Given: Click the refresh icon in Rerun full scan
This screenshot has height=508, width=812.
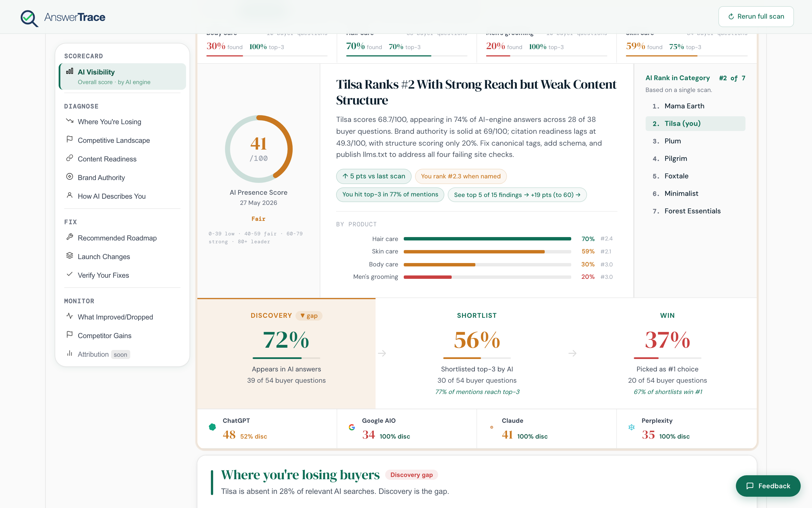Looking at the screenshot, I should (x=731, y=16).
